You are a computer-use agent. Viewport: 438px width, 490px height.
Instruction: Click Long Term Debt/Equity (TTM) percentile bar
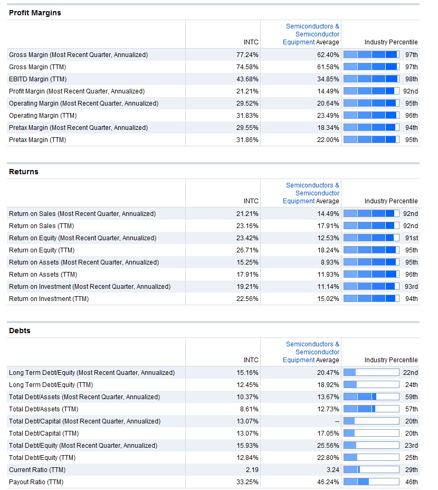point(371,385)
